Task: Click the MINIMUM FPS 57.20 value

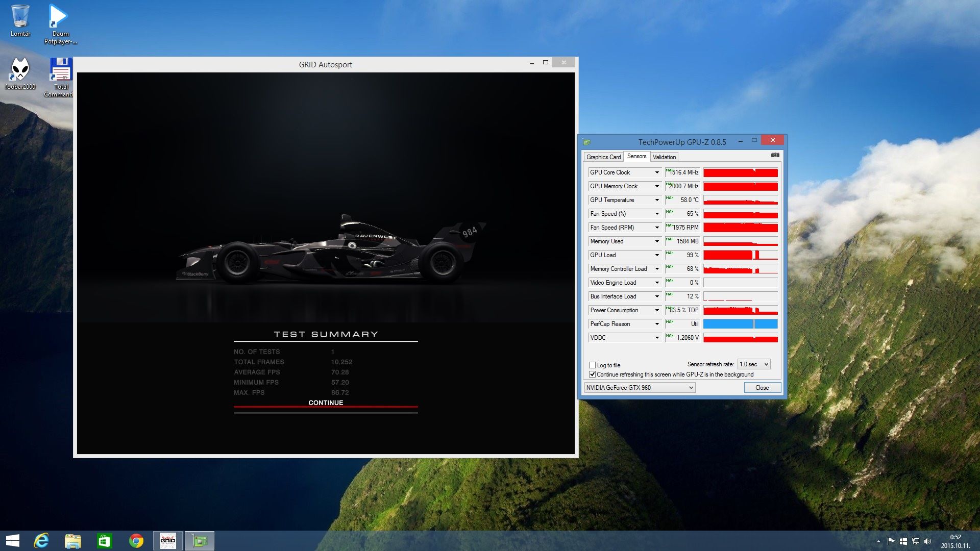Action: [x=340, y=383]
